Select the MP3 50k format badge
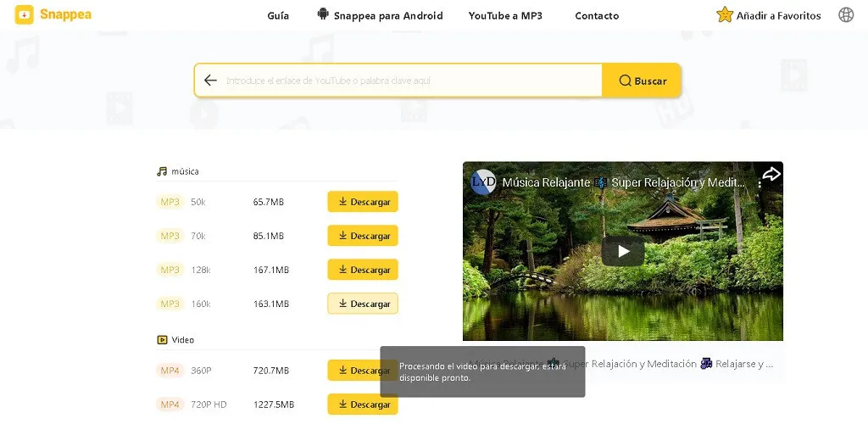 click(170, 202)
